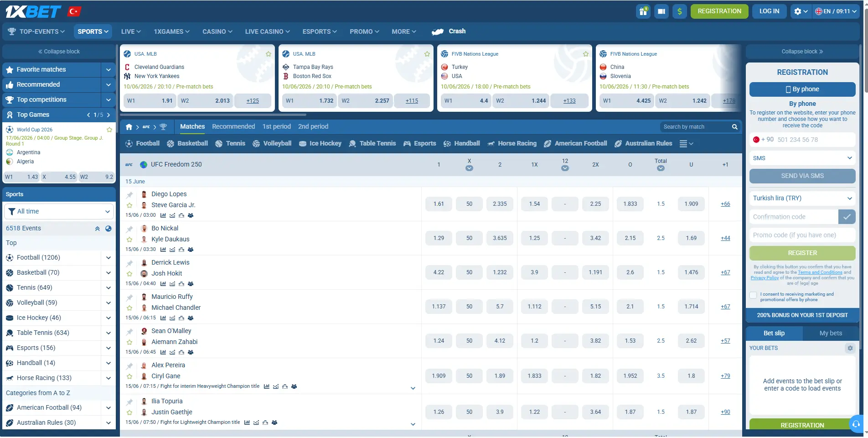
Task: Show previous Top Games card with left arrow
Action: (x=88, y=115)
